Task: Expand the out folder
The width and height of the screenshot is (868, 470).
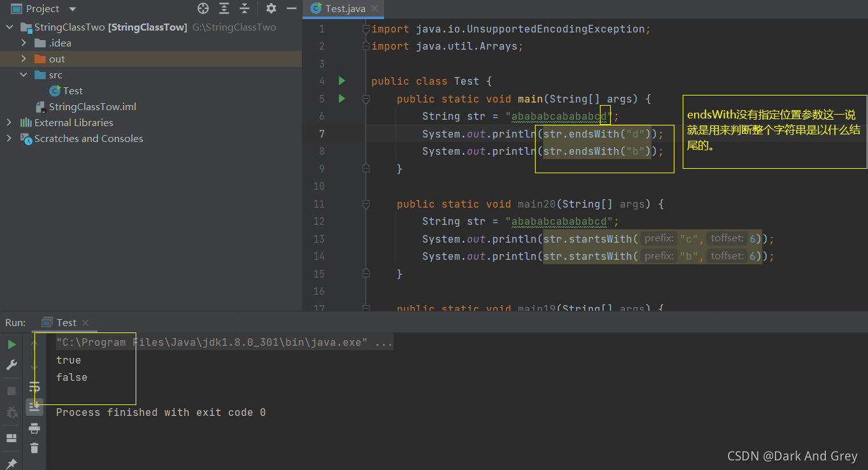Action: (x=24, y=59)
